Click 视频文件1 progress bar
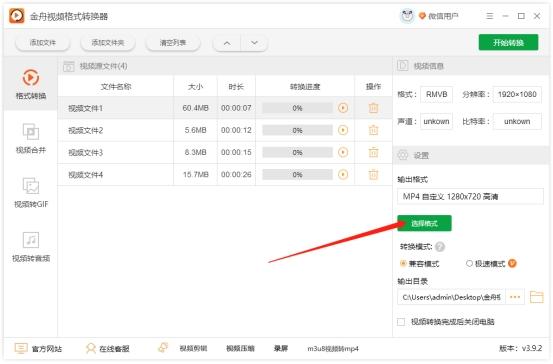 click(297, 108)
